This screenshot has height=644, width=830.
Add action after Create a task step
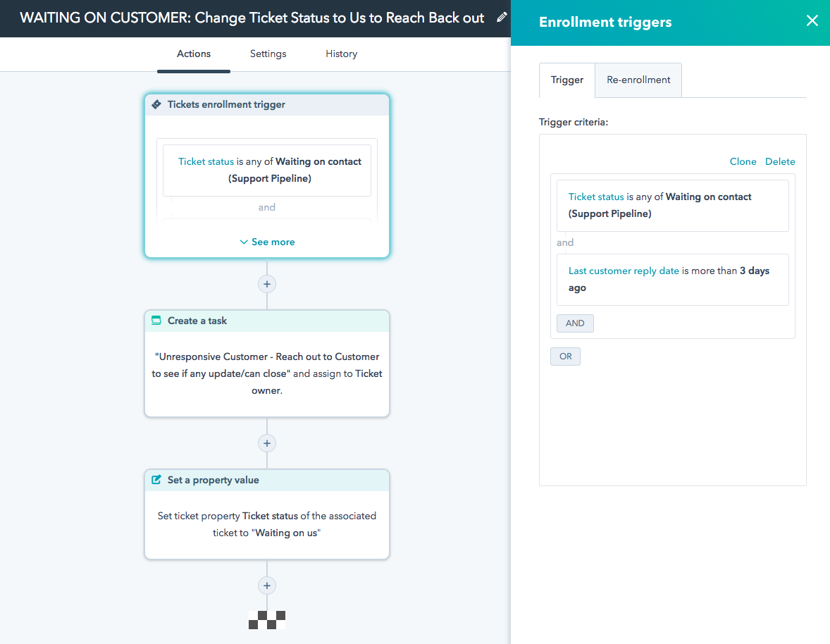pyautogui.click(x=267, y=443)
